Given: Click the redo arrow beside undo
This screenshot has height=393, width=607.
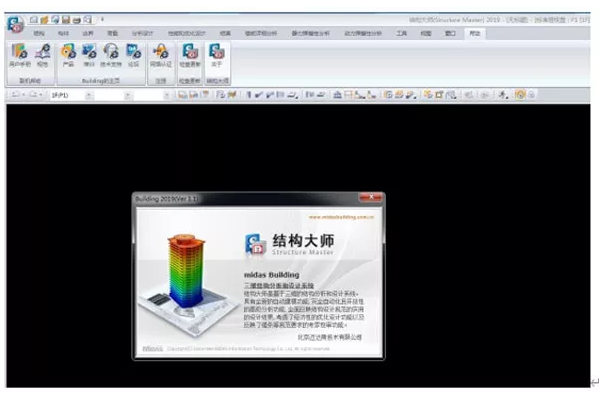Looking at the screenshot, I should tap(33, 95).
